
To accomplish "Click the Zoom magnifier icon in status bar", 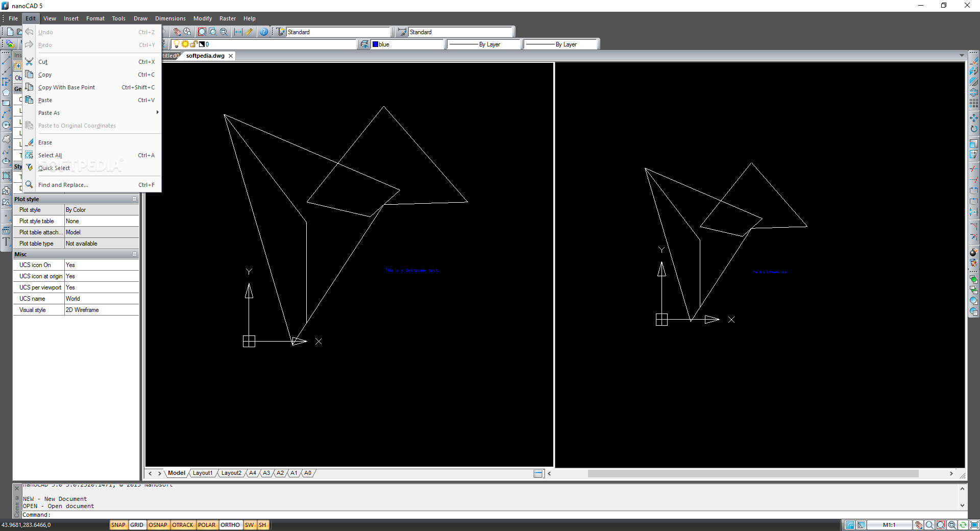I will (929, 525).
